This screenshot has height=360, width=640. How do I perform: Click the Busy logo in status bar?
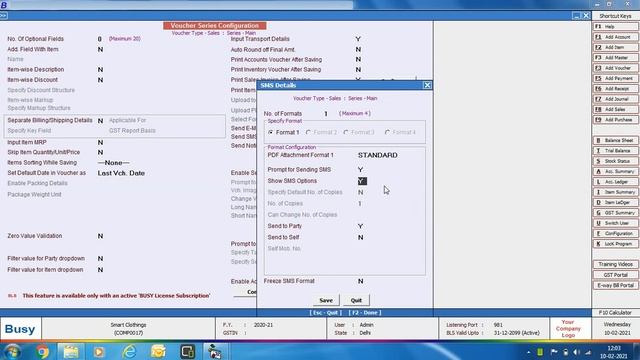(x=20, y=329)
